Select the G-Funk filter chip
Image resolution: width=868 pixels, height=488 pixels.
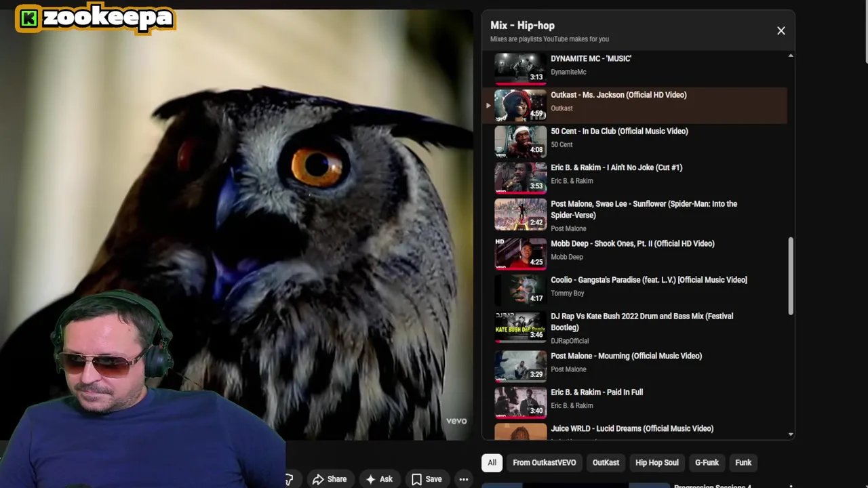pyautogui.click(x=707, y=462)
